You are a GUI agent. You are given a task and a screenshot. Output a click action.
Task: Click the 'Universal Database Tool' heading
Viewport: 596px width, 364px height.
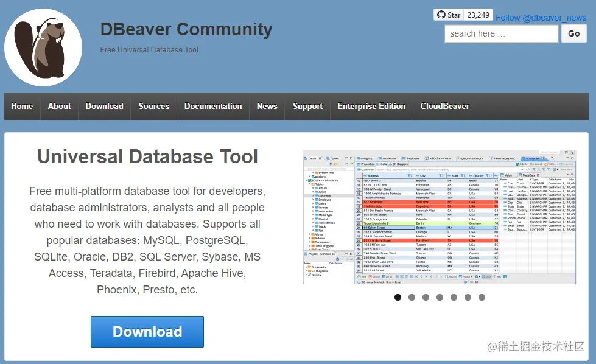click(x=147, y=156)
